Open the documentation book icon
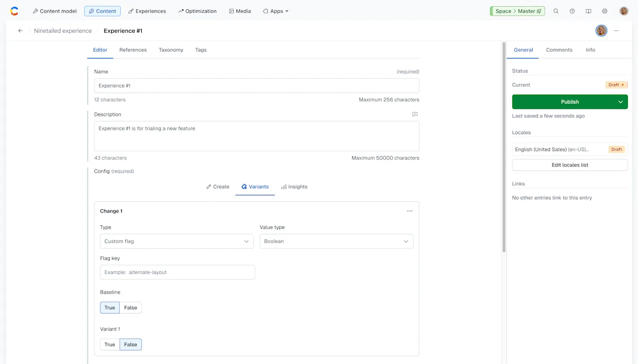Viewport: 638px width, 364px height. 588,11
